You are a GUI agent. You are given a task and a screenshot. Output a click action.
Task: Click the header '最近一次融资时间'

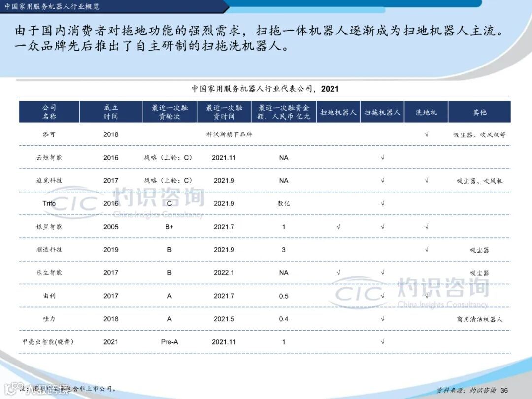(224, 112)
